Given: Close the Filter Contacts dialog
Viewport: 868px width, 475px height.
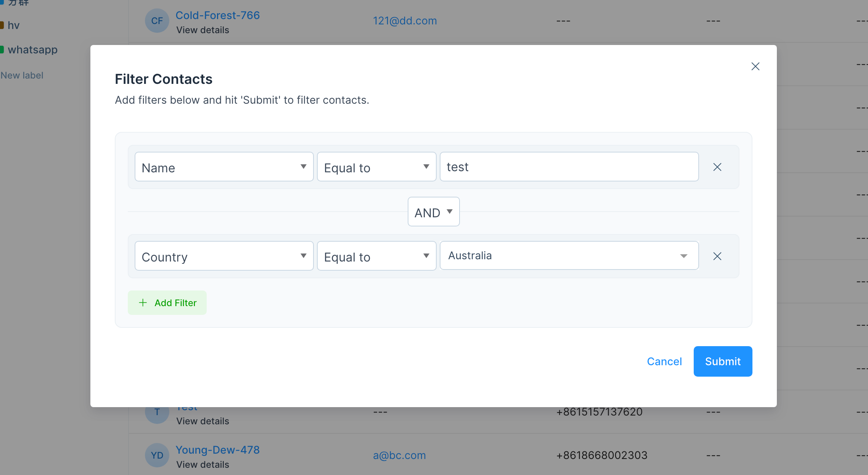Looking at the screenshot, I should coord(755,66).
